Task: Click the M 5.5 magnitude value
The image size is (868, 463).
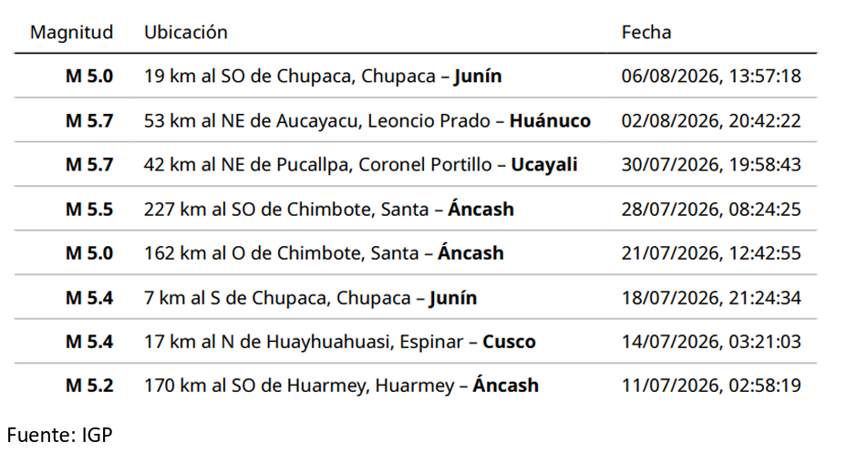Action: 89,209
